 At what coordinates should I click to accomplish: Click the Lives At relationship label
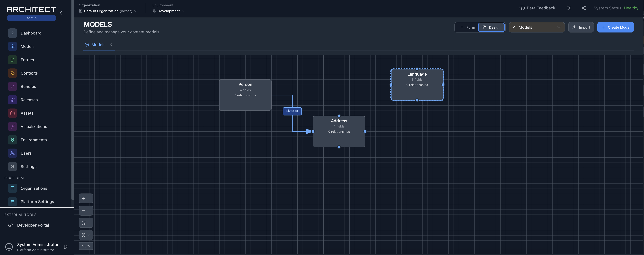click(292, 111)
